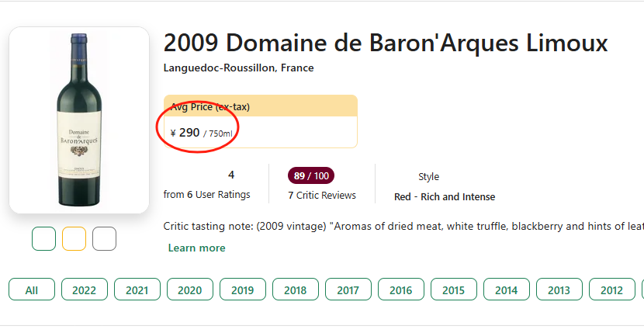Screen dimensions: 644x333
Task: Show all vintages with the All tab
Action: [x=32, y=290]
